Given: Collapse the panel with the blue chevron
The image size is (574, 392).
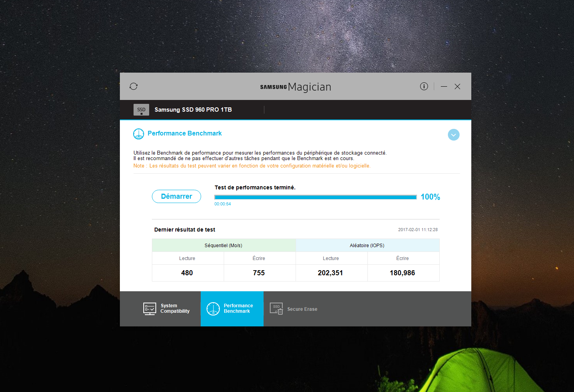Looking at the screenshot, I should pos(454,135).
